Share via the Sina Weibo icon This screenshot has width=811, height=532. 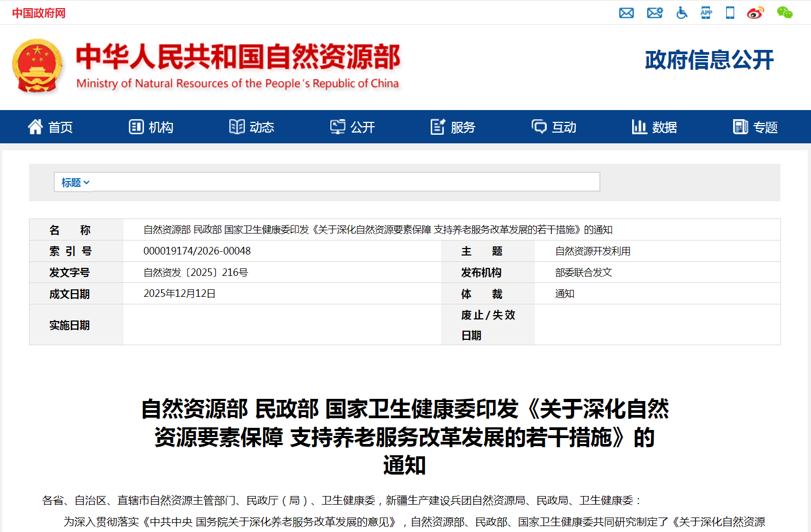pyautogui.click(x=755, y=12)
